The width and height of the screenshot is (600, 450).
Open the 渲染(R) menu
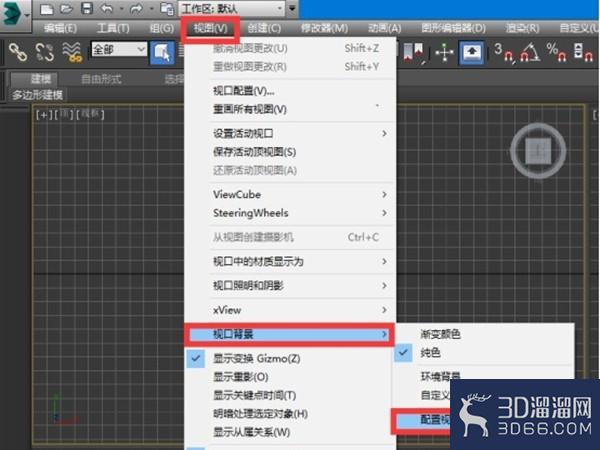click(522, 28)
